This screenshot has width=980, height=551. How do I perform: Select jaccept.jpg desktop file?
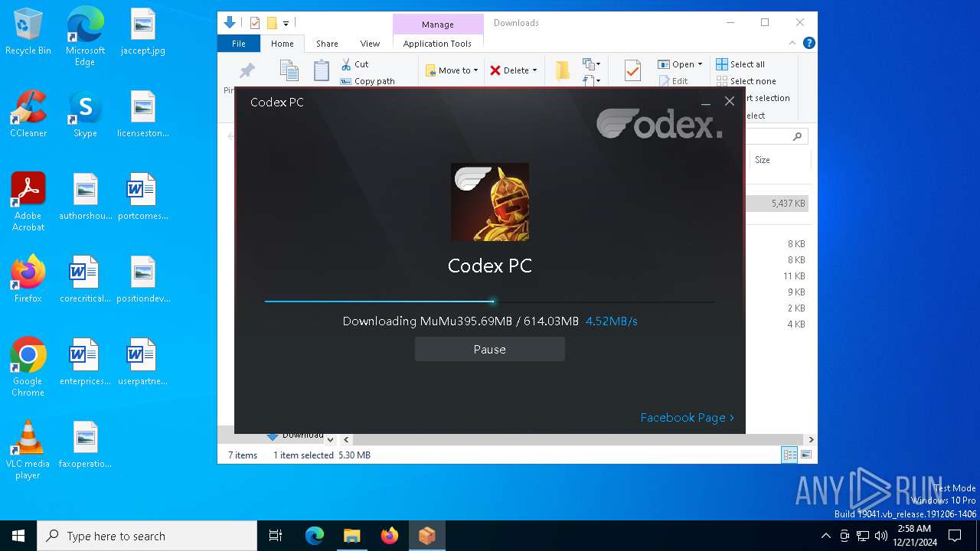click(x=142, y=32)
